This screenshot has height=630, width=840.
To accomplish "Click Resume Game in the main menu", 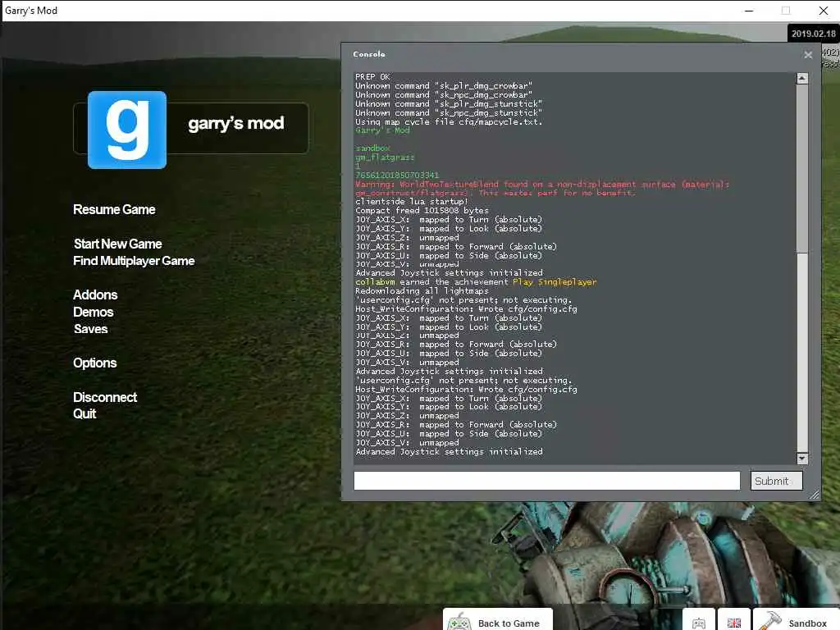I will click(114, 209).
